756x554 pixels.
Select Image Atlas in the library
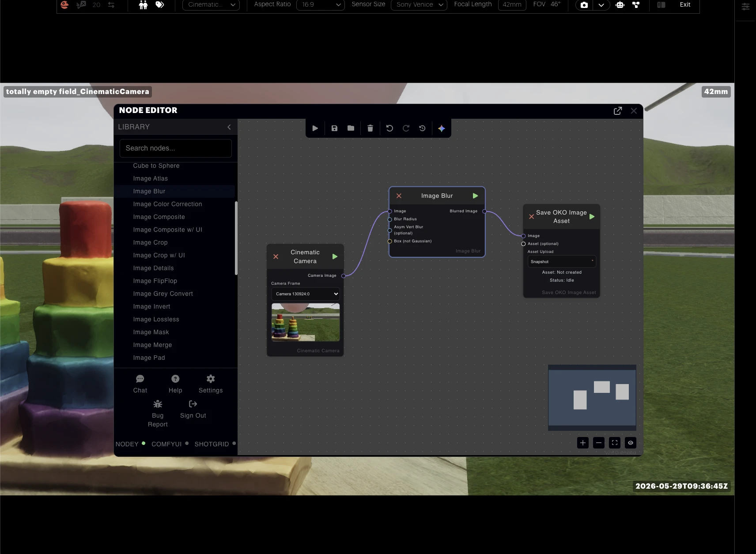point(151,179)
